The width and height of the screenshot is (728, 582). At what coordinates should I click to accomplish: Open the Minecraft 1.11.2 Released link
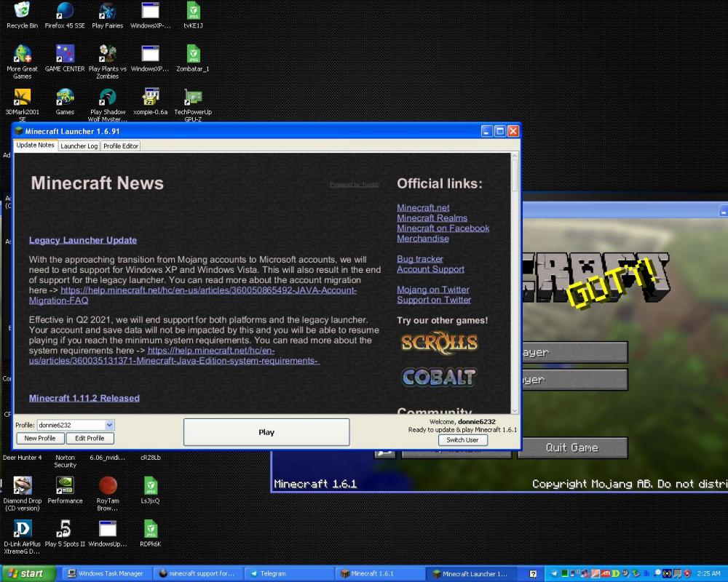coord(84,398)
